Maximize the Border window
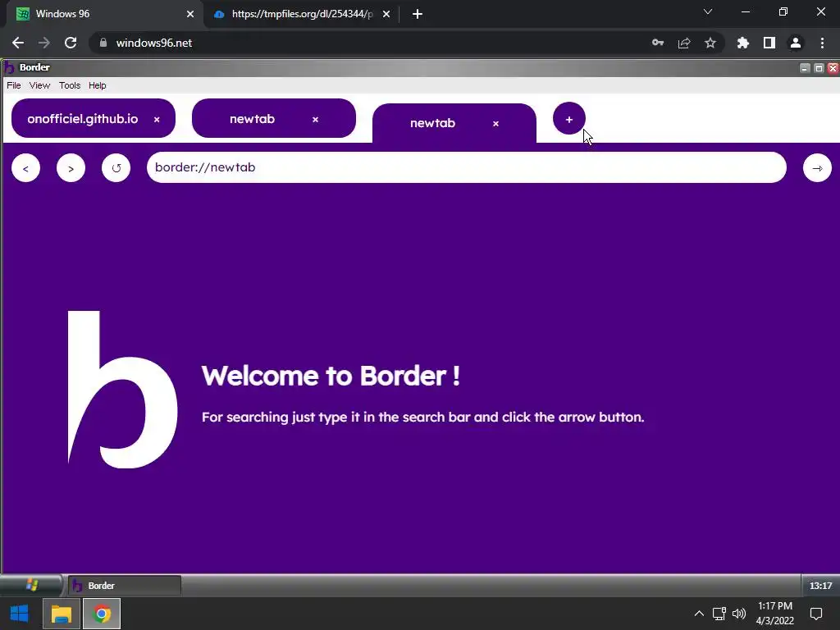Image resolution: width=840 pixels, height=630 pixels. coord(819,68)
